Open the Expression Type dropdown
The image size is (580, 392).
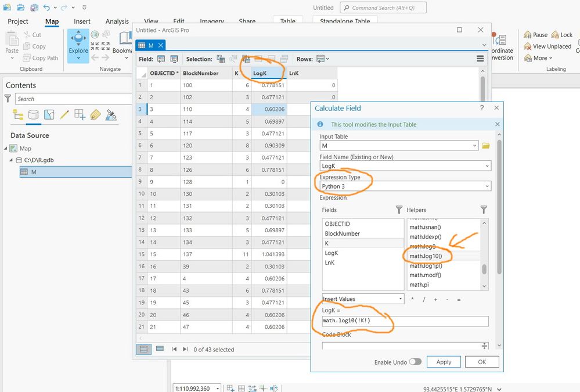[487, 186]
